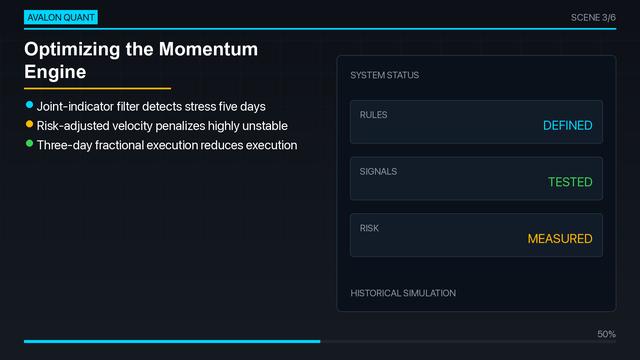Click the TESTED status value

(x=570, y=182)
